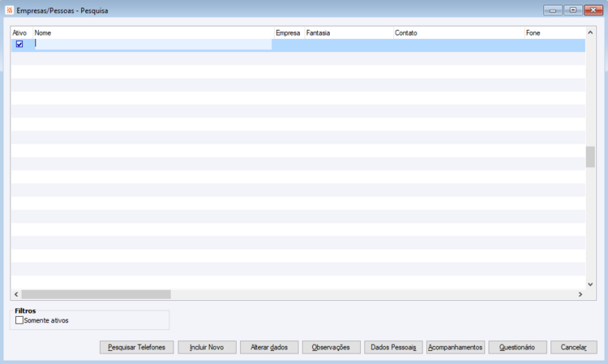
Task: Minimize the Empresas/Pessoas window
Action: (553, 10)
